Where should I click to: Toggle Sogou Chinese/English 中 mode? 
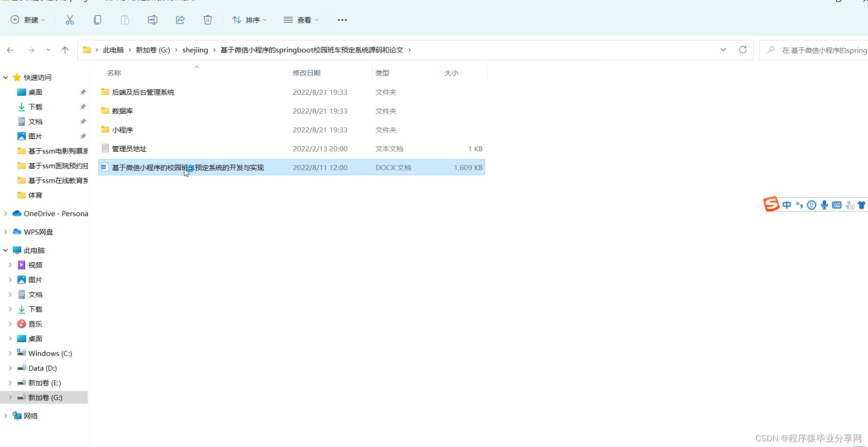[x=787, y=205]
